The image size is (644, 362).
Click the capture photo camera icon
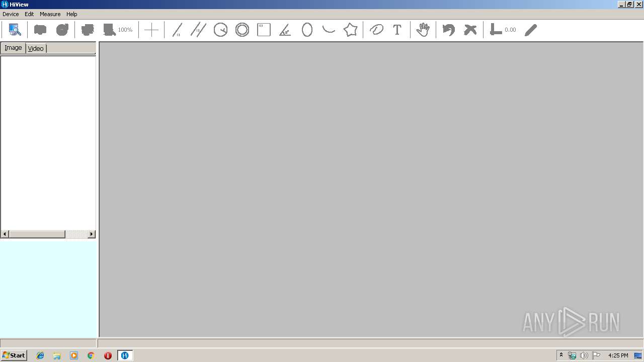pos(40,30)
